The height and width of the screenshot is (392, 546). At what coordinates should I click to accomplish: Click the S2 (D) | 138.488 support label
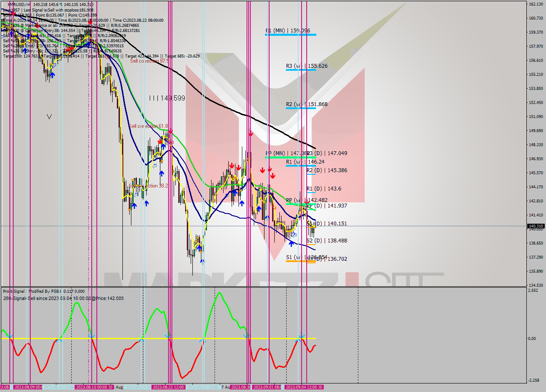click(327, 241)
